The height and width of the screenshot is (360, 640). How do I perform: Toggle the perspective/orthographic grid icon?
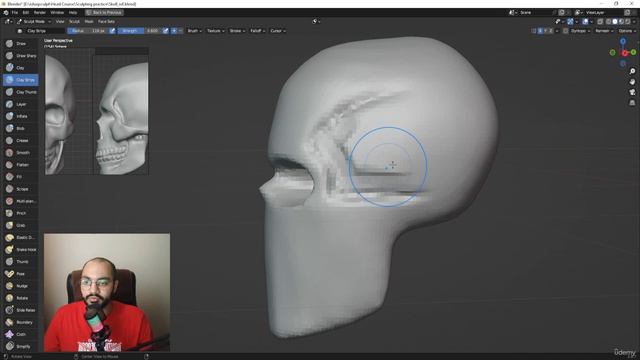pyautogui.click(x=632, y=103)
